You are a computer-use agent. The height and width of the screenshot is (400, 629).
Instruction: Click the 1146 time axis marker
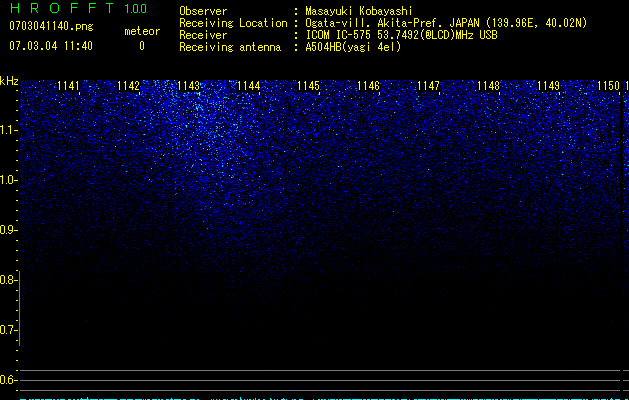tap(368, 86)
